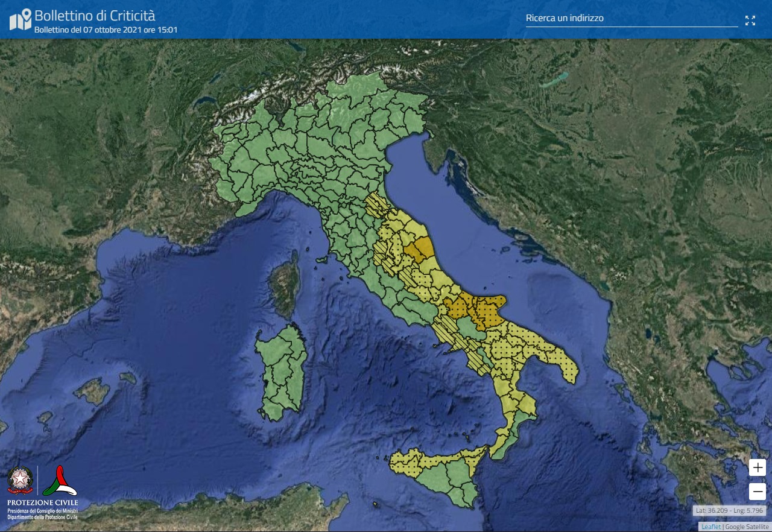This screenshot has width=772, height=532.
Task: Click the map pin logo icon
Action: tap(21, 19)
